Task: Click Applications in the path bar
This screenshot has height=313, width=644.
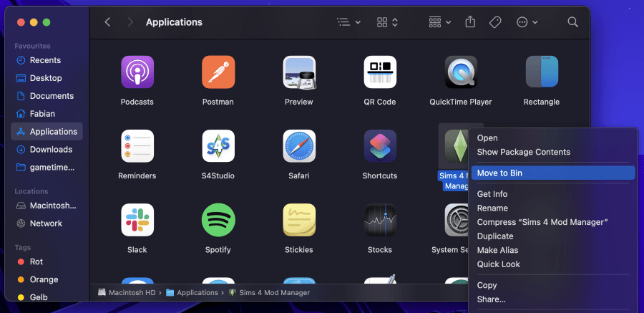Action: click(192, 293)
